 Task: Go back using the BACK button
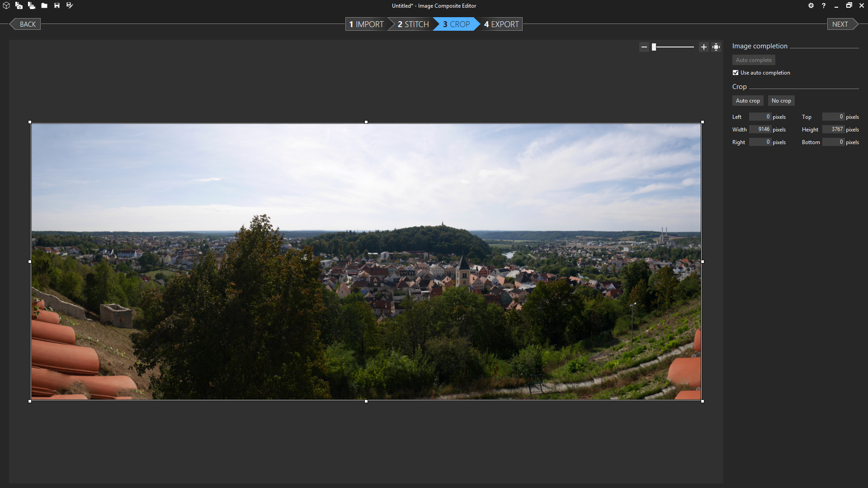tap(25, 24)
